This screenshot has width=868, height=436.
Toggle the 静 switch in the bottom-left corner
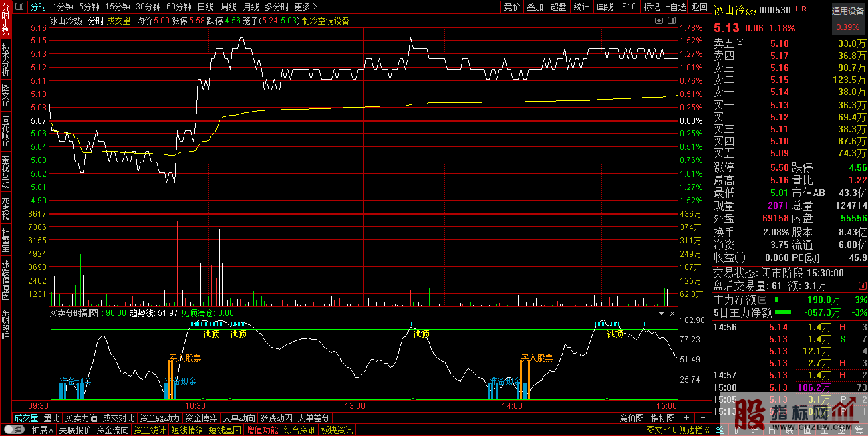pyautogui.click(x=13, y=429)
